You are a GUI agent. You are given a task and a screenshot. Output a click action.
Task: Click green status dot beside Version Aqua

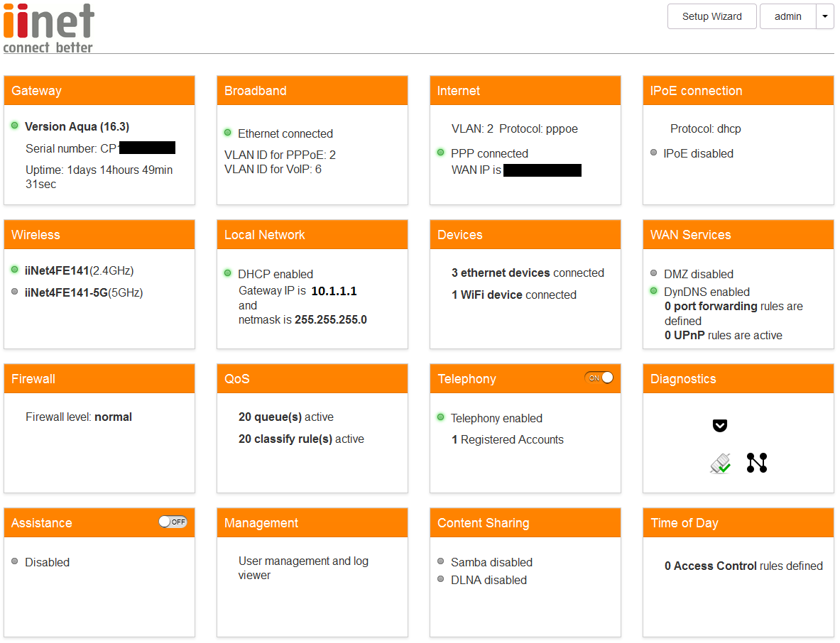tap(15, 126)
